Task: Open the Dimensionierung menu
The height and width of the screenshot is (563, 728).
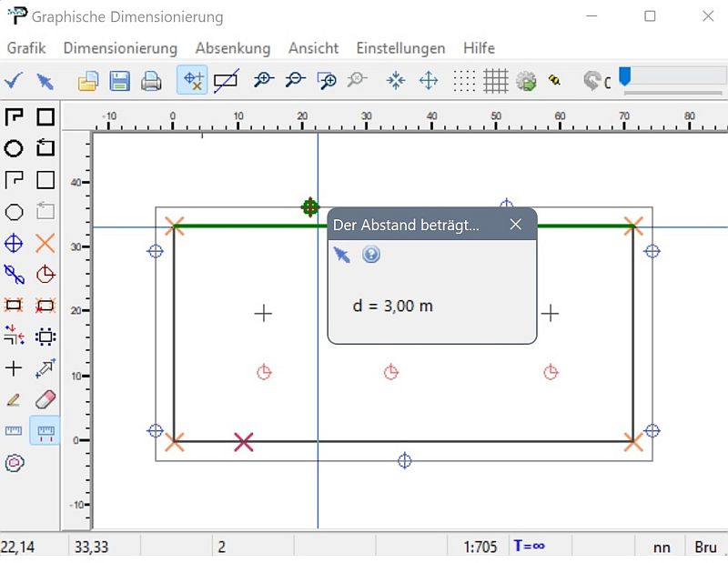Action: pyautogui.click(x=120, y=48)
